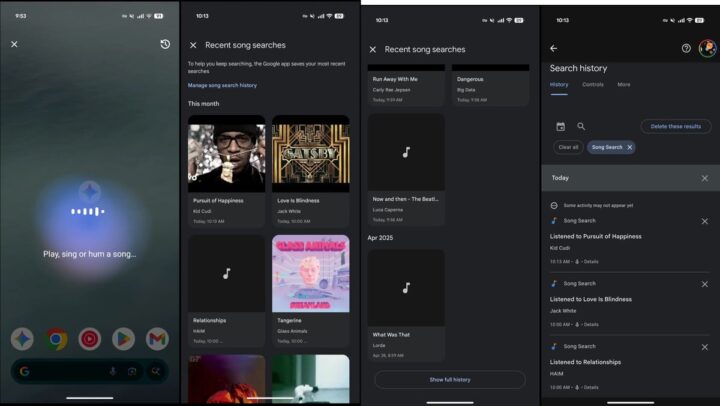This screenshot has height=406, width=720.
Task: Dismiss the Today section
Action: tap(704, 178)
